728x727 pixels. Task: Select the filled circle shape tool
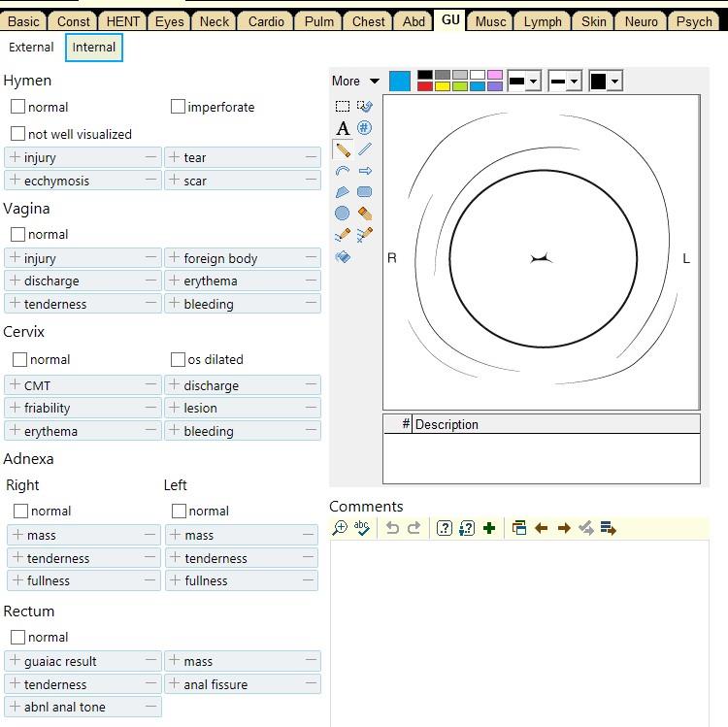(x=343, y=214)
